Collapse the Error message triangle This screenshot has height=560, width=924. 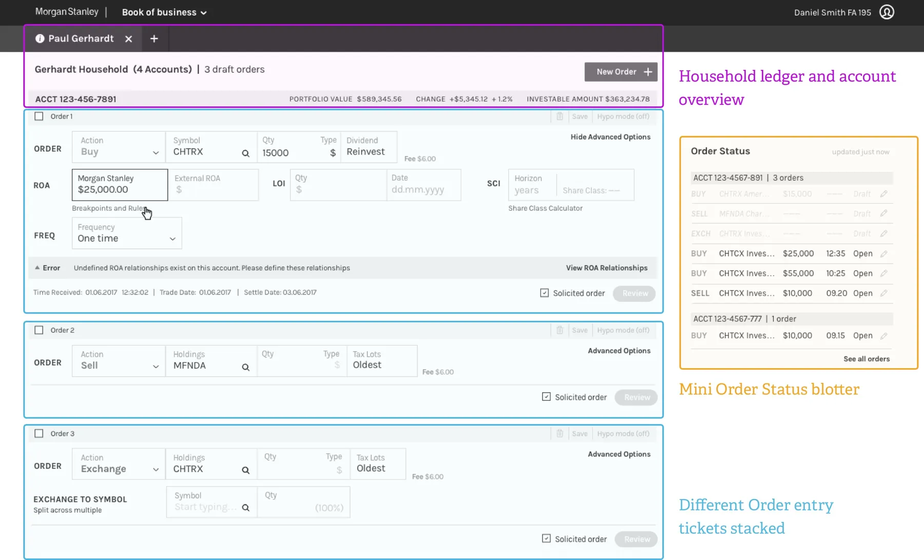[37, 267]
